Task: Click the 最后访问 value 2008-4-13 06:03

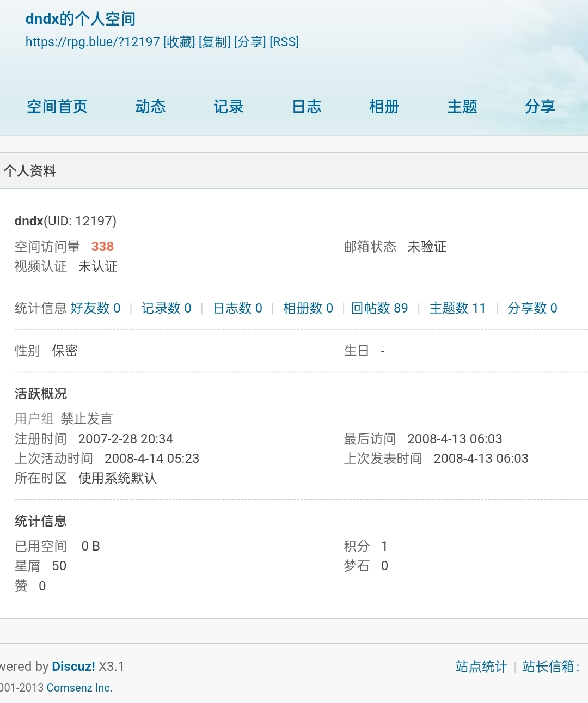Action: coord(455,439)
